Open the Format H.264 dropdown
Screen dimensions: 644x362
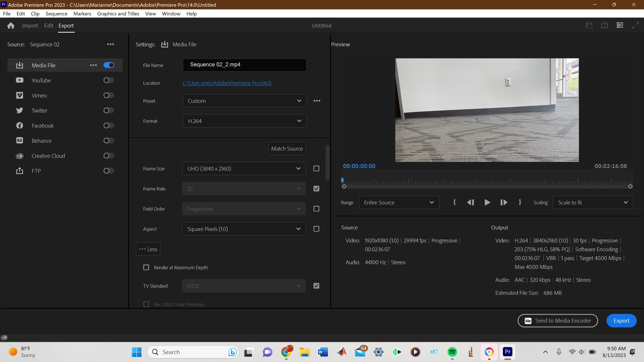tap(244, 121)
